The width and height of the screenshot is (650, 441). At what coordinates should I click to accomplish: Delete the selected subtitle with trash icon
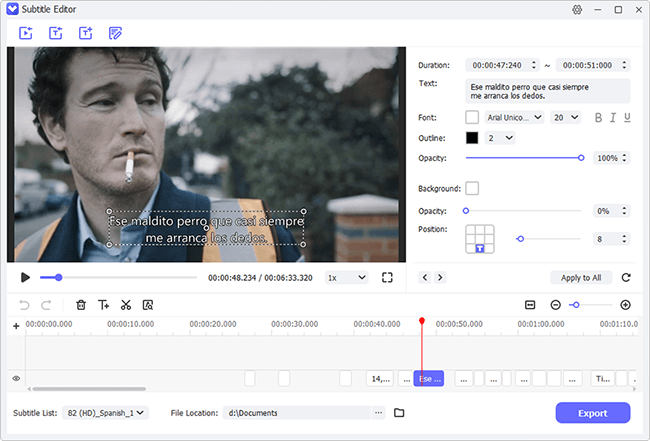pyautogui.click(x=81, y=305)
